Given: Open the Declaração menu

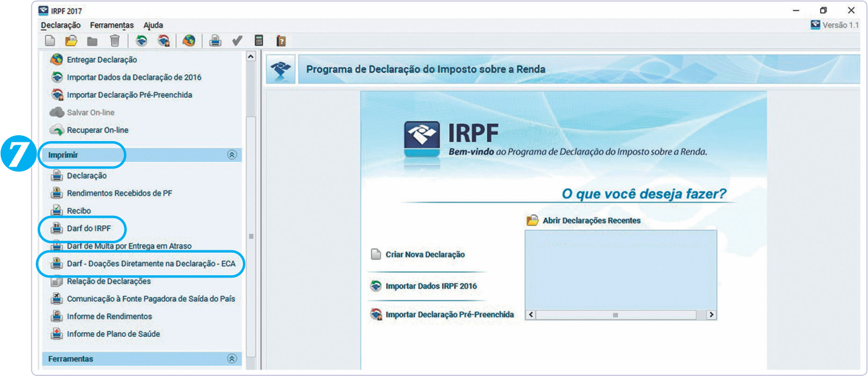Looking at the screenshot, I should [x=60, y=25].
